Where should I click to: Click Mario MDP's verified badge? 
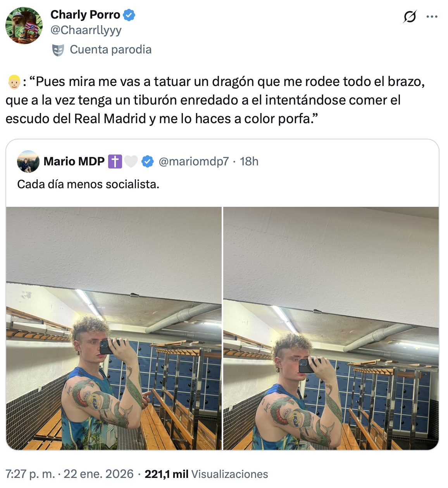(148, 161)
